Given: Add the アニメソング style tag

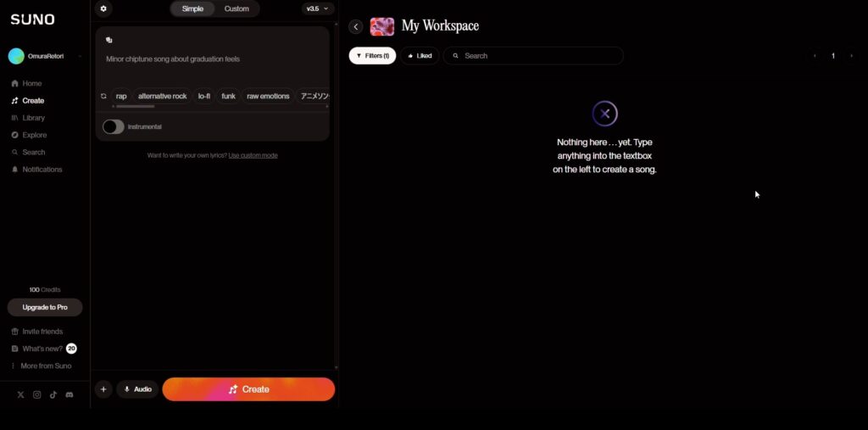Looking at the screenshot, I should (x=314, y=97).
